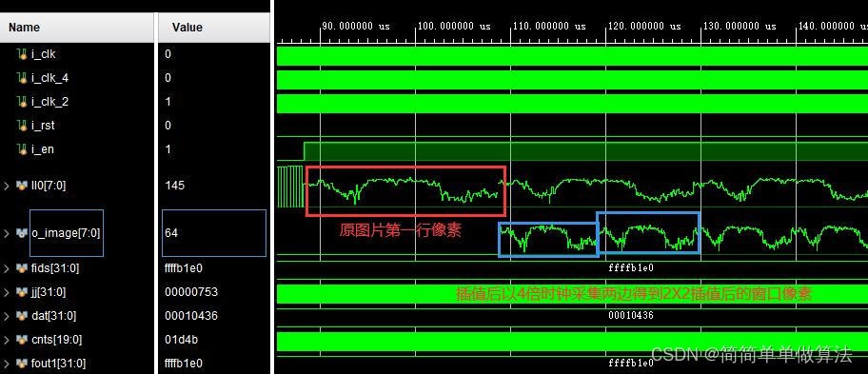Click the II0[7:0] bus icon

22,186
